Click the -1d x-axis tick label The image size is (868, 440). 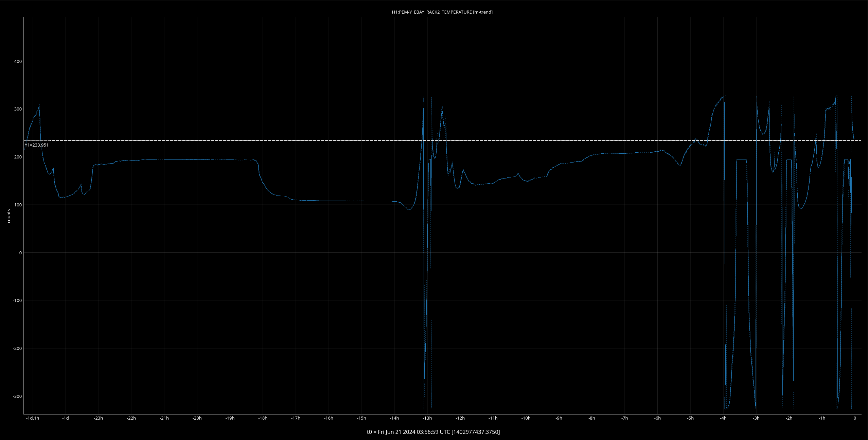66,418
